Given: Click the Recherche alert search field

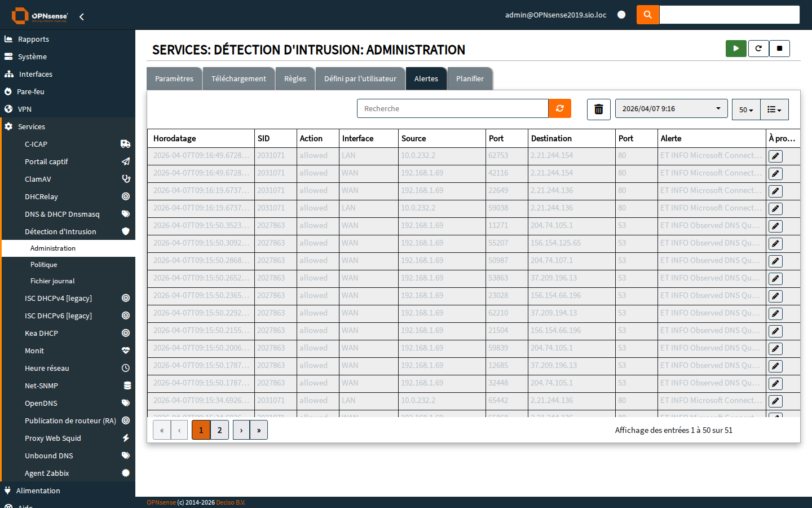Looking at the screenshot, I should (453, 108).
